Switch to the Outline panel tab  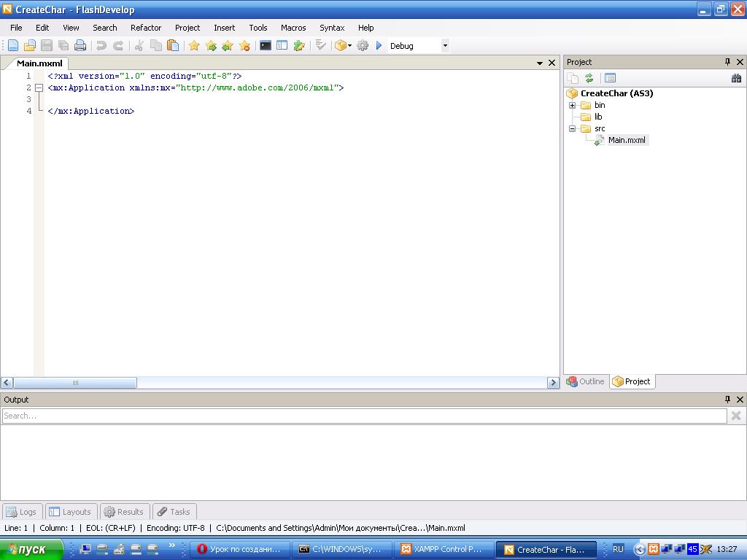(586, 381)
